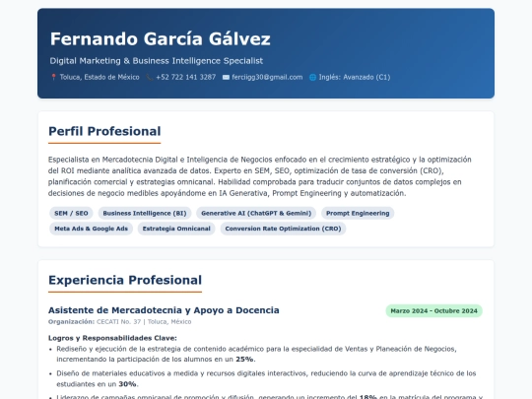
Task: Click the Perfil Profesional heading
Action: tap(104, 131)
